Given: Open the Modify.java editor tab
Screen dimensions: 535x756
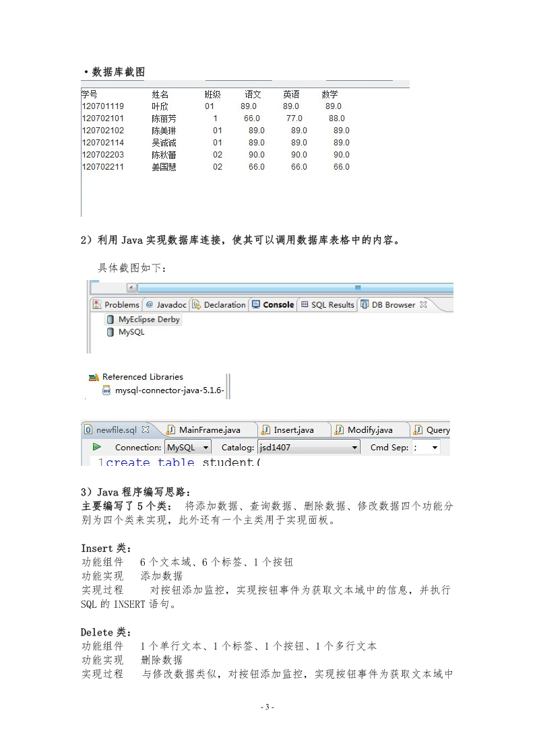Looking at the screenshot, I should tap(370, 429).
